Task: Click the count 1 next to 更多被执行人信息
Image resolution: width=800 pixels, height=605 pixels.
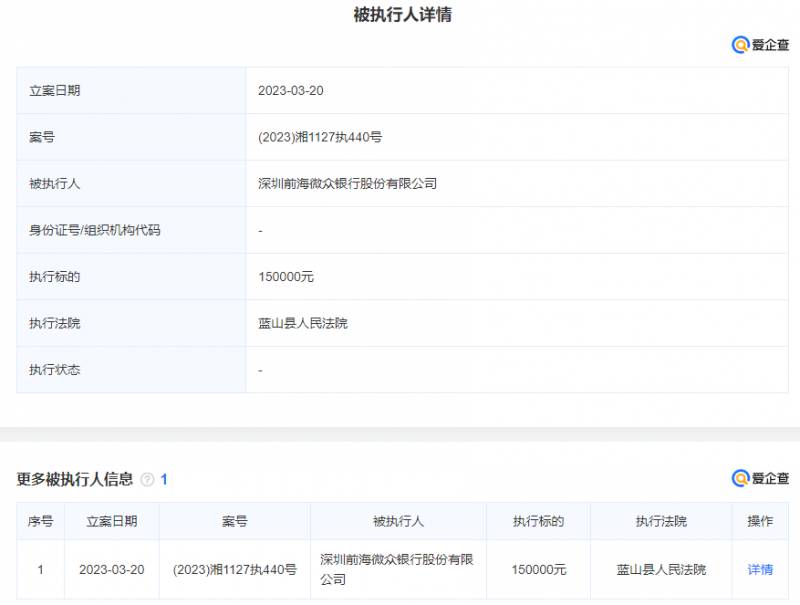Action: click(x=164, y=480)
